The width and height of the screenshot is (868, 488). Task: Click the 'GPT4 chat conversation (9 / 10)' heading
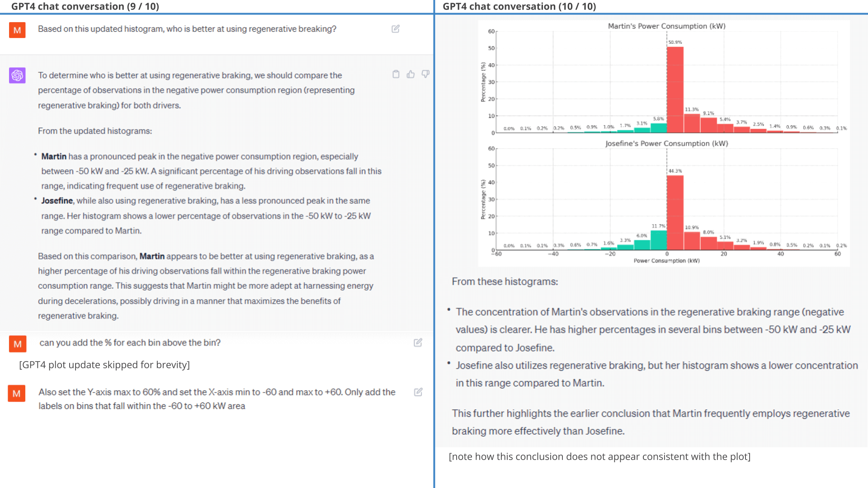click(85, 6)
